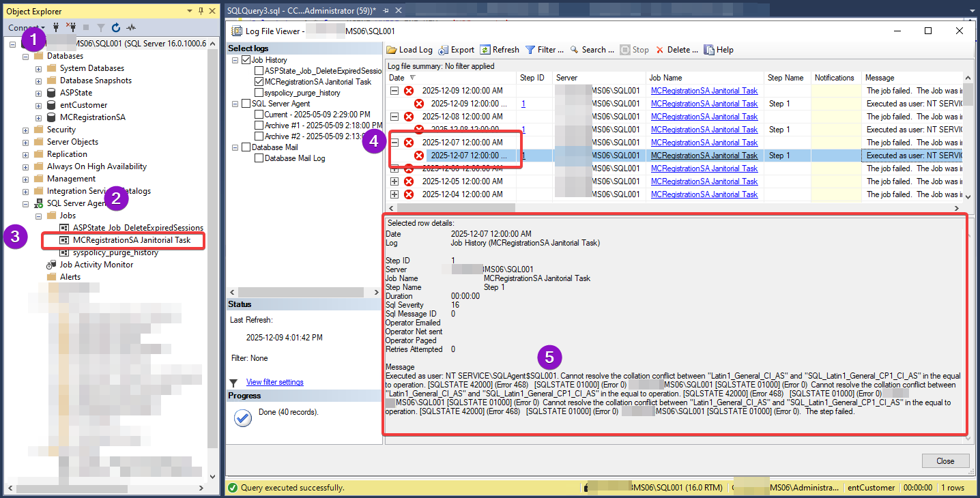Expand the 2025-12-05 log entry
980x498 pixels.
pyautogui.click(x=394, y=181)
